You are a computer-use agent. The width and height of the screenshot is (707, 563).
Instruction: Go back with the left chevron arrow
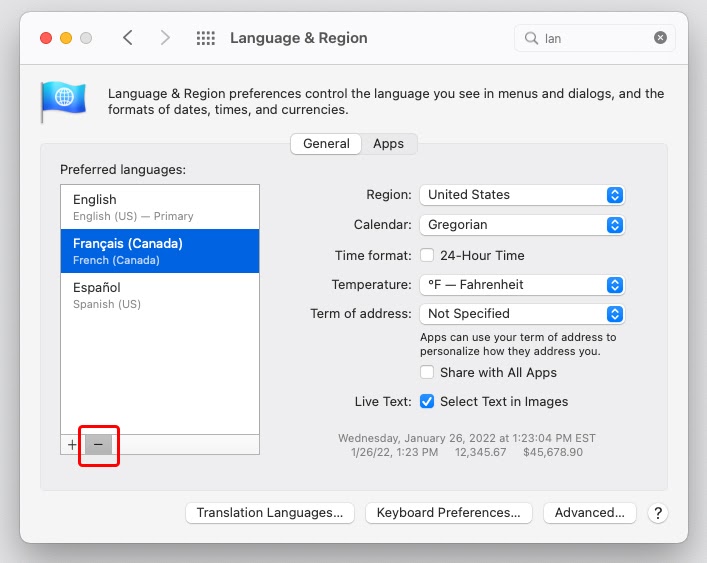(x=128, y=38)
